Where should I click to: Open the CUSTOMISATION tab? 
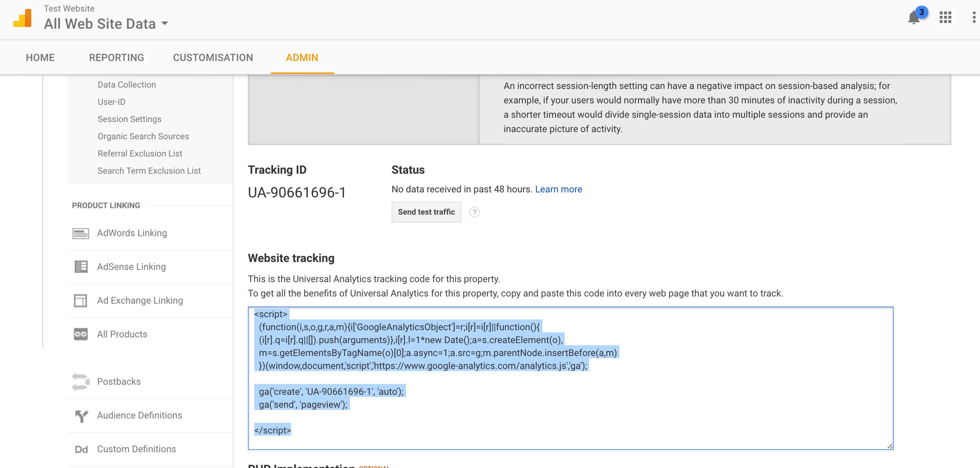click(213, 57)
